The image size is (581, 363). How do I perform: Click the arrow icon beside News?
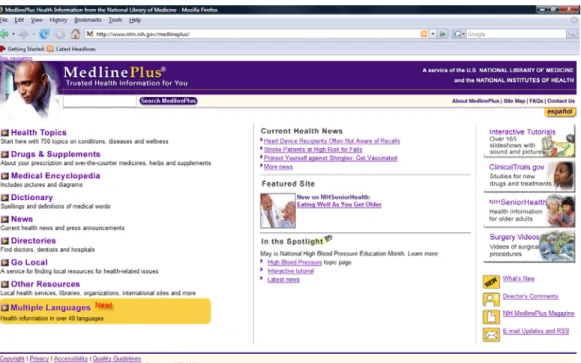(5, 219)
